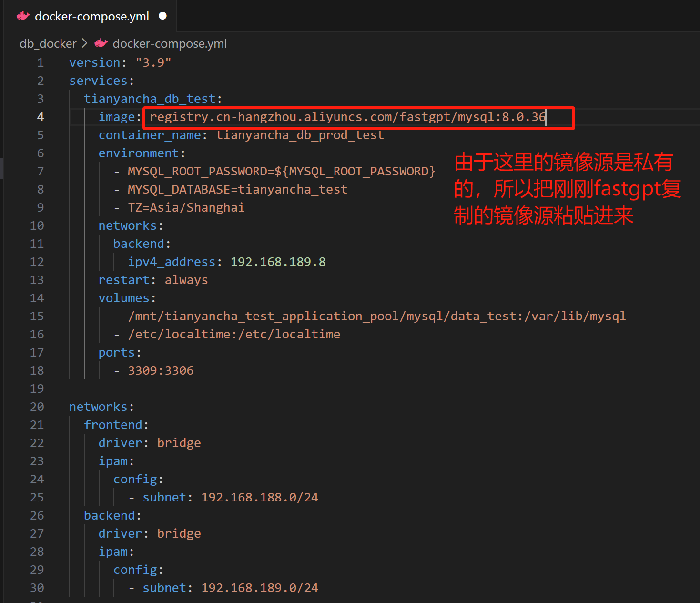Screen dimensions: 700x603
Task: Click the /etc/localtime volume mapping
Action: 234,334
